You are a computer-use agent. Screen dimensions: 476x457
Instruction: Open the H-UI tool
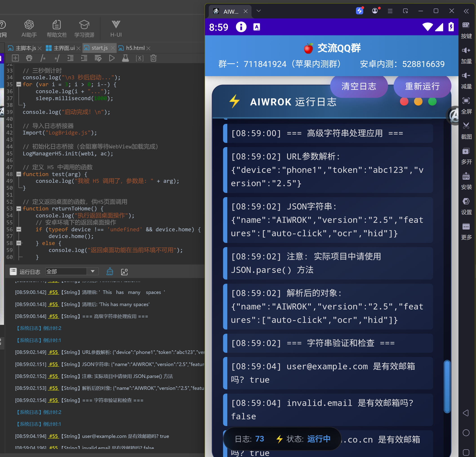click(x=116, y=29)
